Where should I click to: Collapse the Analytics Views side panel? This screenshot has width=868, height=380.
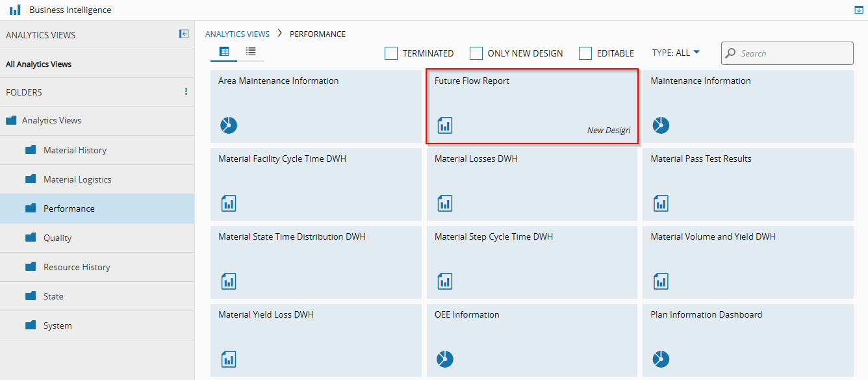click(x=184, y=34)
